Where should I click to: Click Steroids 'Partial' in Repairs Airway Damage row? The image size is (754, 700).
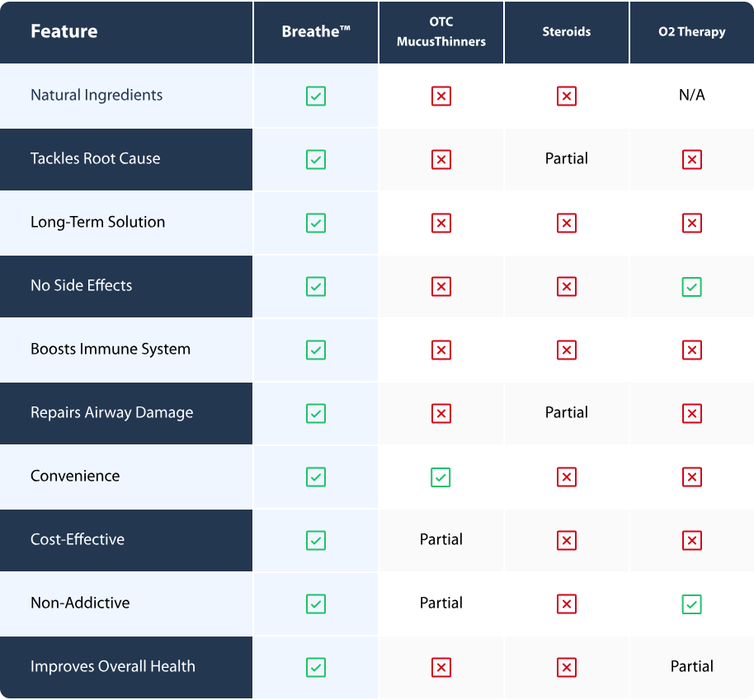(x=567, y=412)
